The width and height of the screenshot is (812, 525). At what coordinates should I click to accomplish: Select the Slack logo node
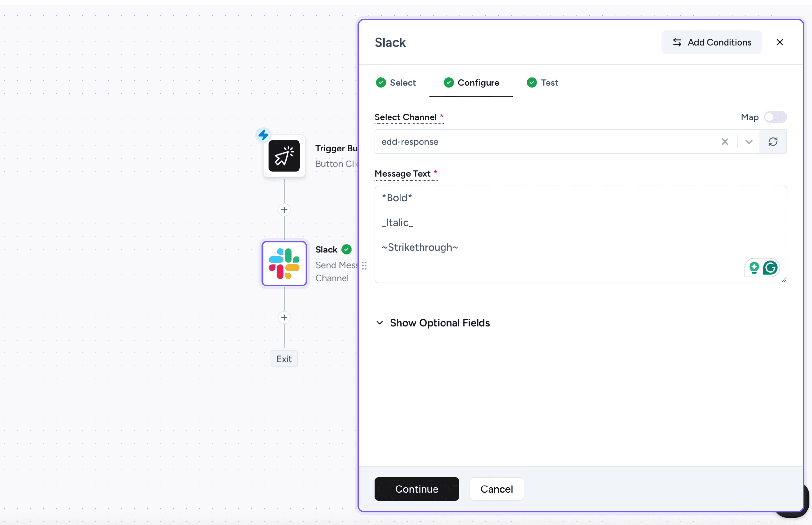284,263
